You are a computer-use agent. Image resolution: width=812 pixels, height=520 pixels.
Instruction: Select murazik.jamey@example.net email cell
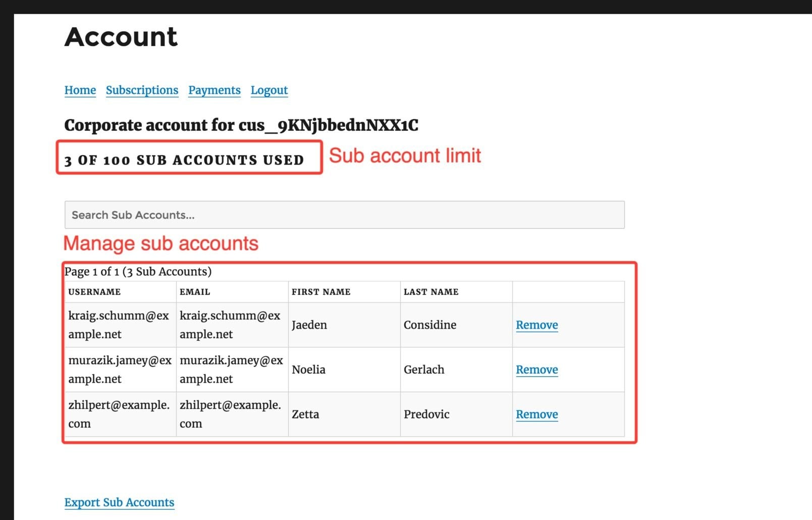point(232,370)
